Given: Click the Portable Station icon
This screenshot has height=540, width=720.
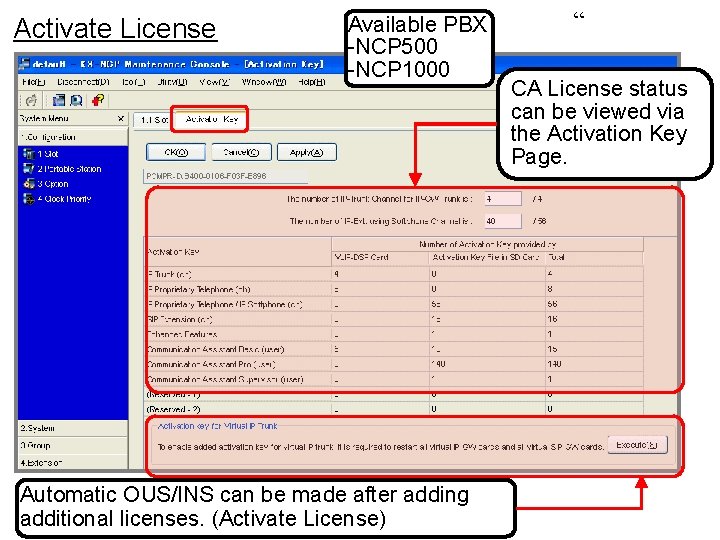Looking at the screenshot, I should [x=28, y=169].
